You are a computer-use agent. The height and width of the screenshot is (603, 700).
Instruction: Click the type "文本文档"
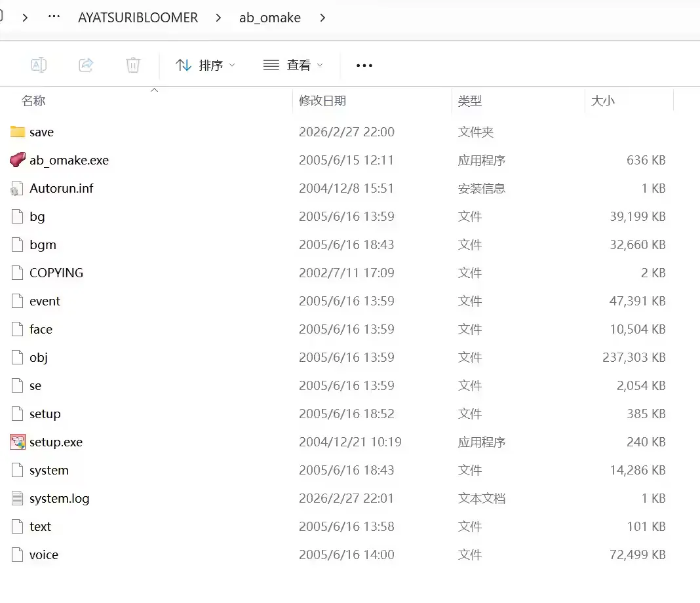[481, 498]
